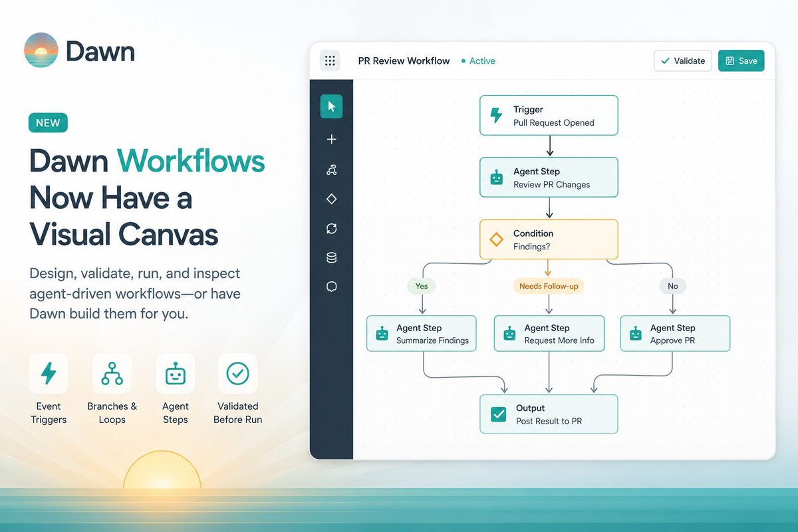Screen dimensions: 798x532
Task: Select the pointer cursor tool in sidebar
Action: click(331, 106)
